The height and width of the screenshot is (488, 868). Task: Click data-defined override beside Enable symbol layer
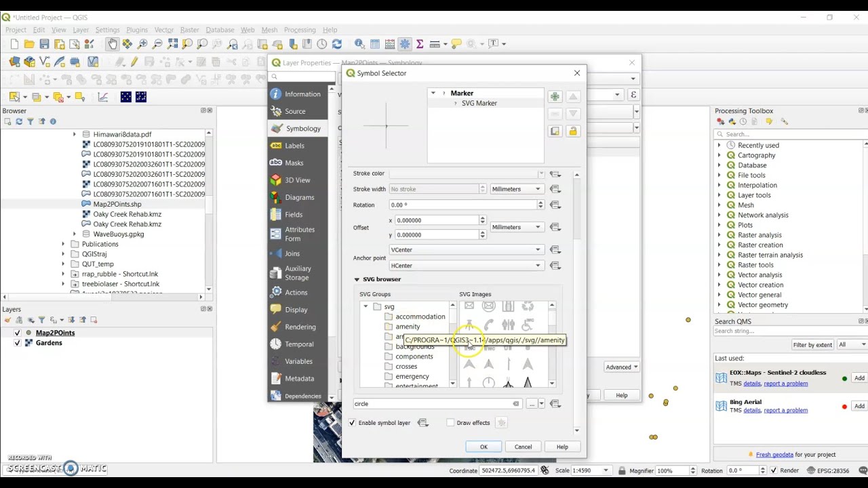pos(422,423)
